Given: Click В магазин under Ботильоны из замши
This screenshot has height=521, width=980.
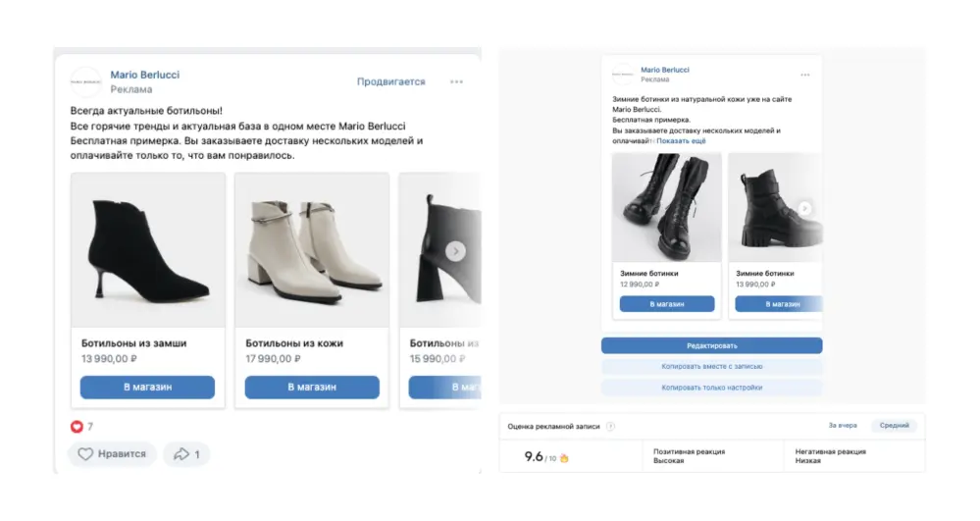Looking at the screenshot, I should pos(147,388).
